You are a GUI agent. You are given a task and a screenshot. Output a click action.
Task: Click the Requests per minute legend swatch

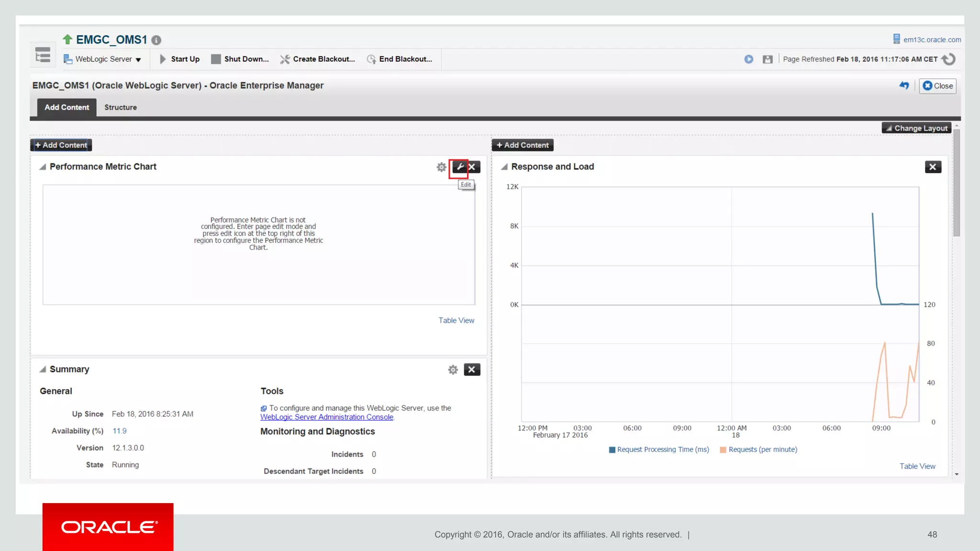point(723,450)
